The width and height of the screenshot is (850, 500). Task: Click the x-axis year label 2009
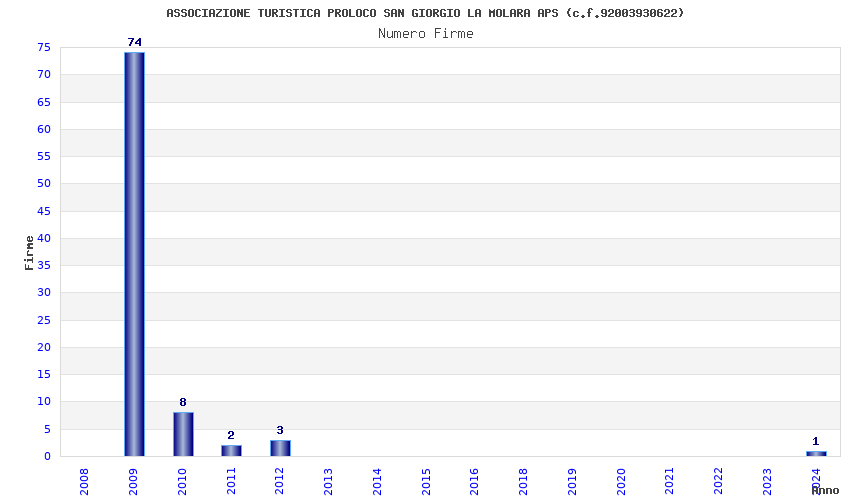click(x=133, y=482)
